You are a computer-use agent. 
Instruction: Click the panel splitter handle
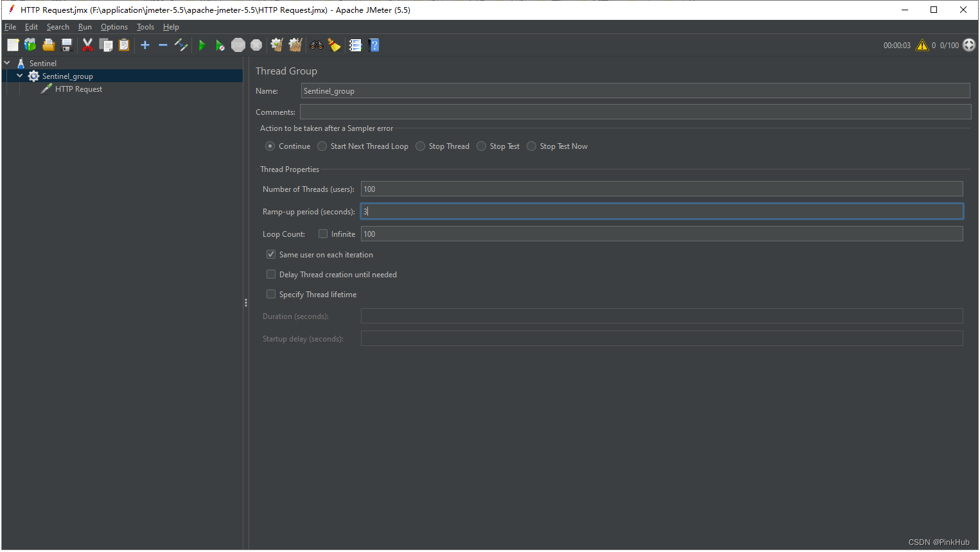[246, 303]
